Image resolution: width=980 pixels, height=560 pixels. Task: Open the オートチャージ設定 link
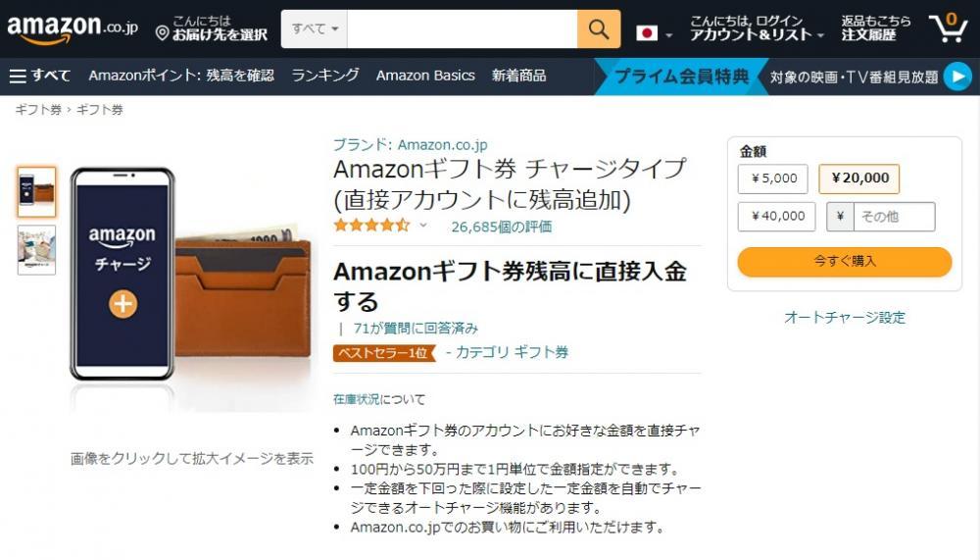845,317
